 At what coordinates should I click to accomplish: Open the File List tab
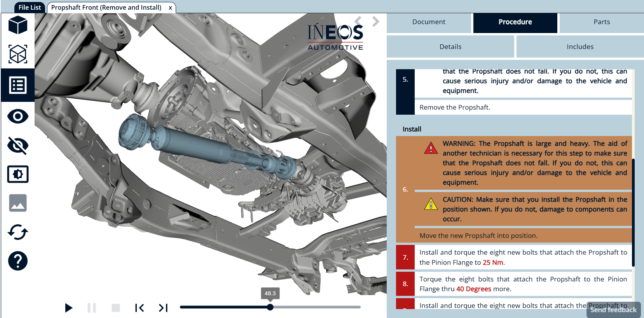[x=30, y=7]
